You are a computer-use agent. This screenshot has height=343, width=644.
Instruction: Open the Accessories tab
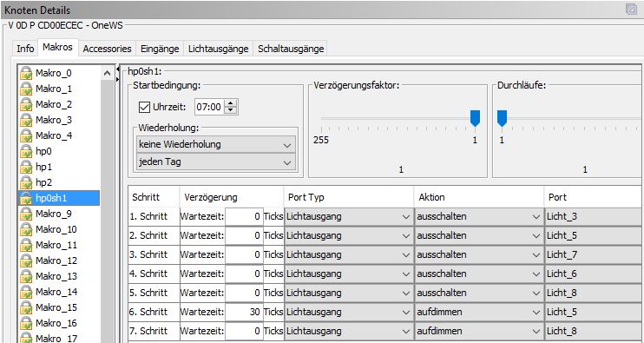coord(108,49)
